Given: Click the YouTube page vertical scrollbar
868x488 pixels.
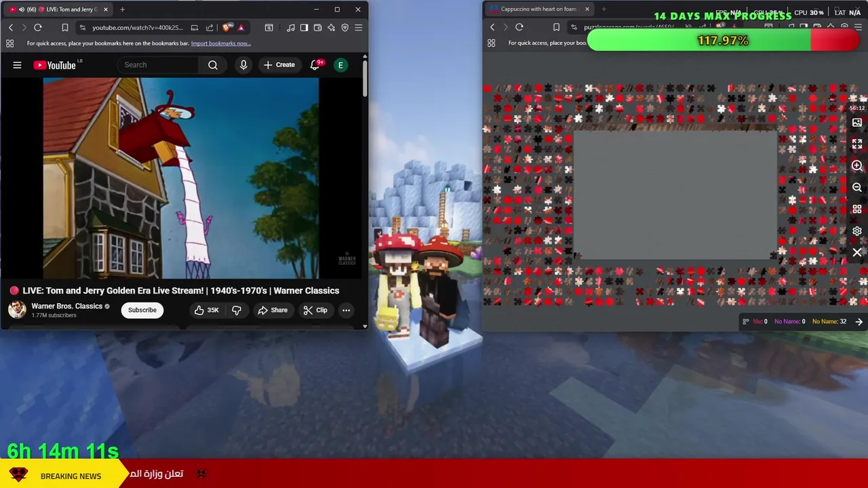Looking at the screenshot, I should 365,79.
